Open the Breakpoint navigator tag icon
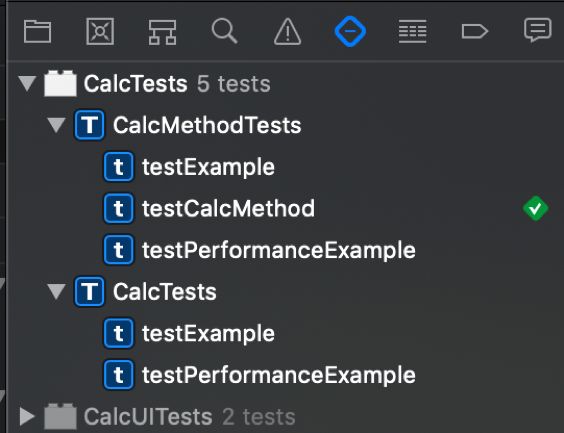The height and width of the screenshot is (433, 564). click(475, 31)
